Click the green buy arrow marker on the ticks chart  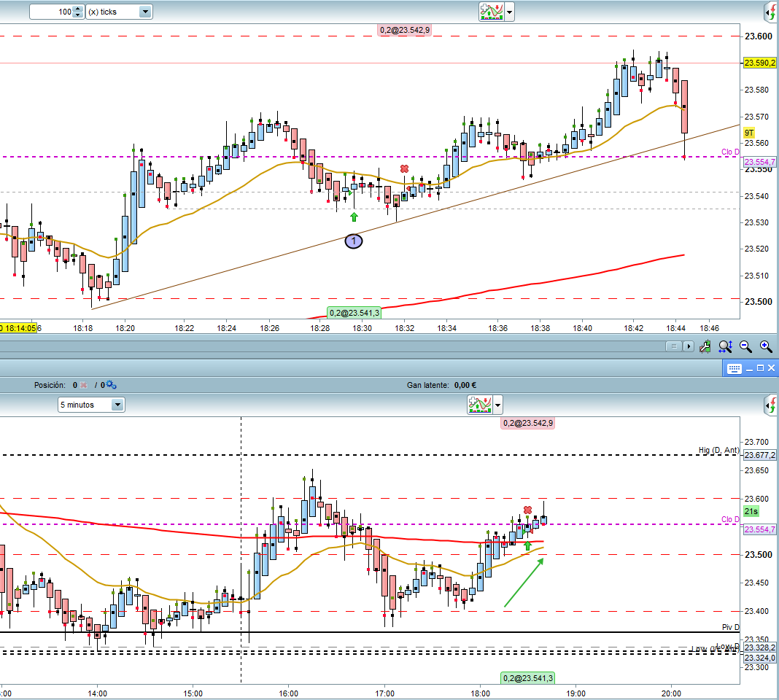[354, 217]
